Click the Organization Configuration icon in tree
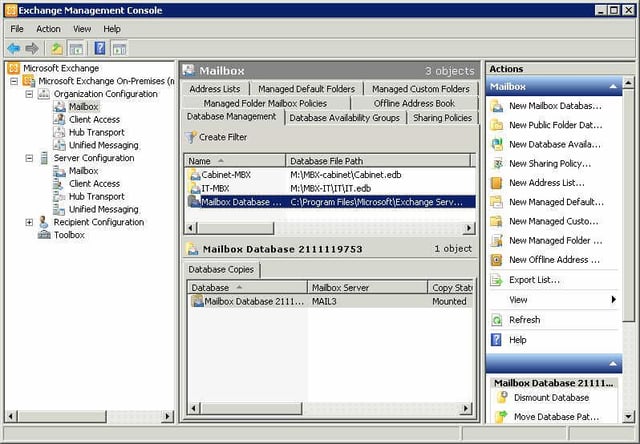 44,94
